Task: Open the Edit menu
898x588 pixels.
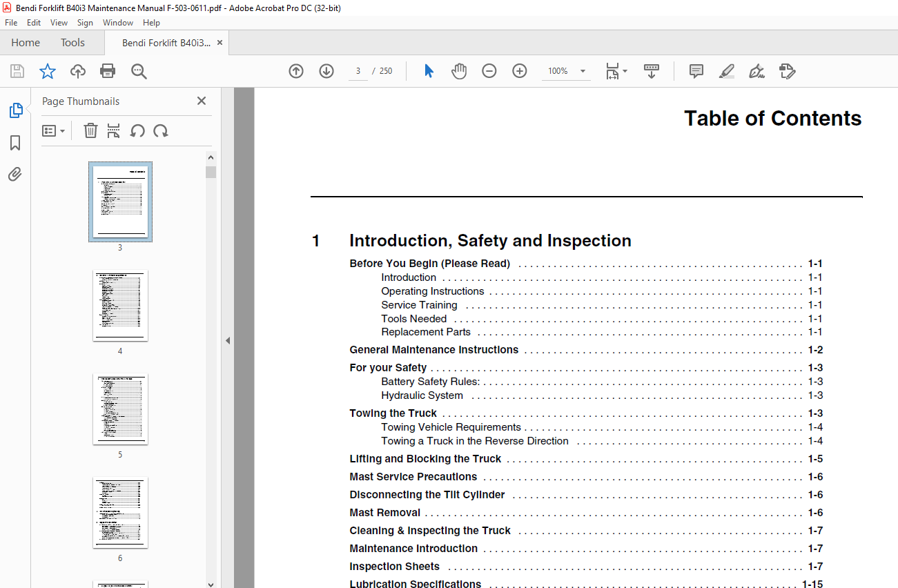Action: [34, 23]
